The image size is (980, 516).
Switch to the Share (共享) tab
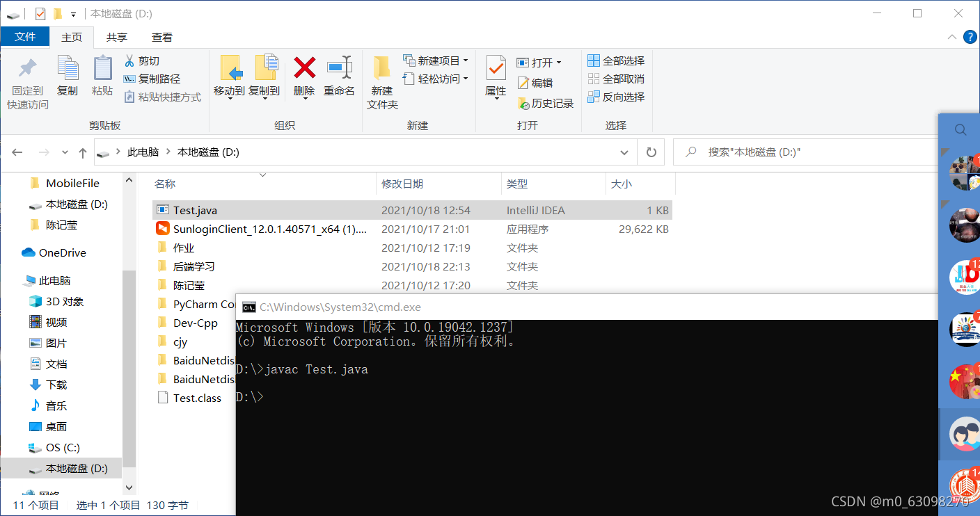pyautogui.click(x=117, y=37)
